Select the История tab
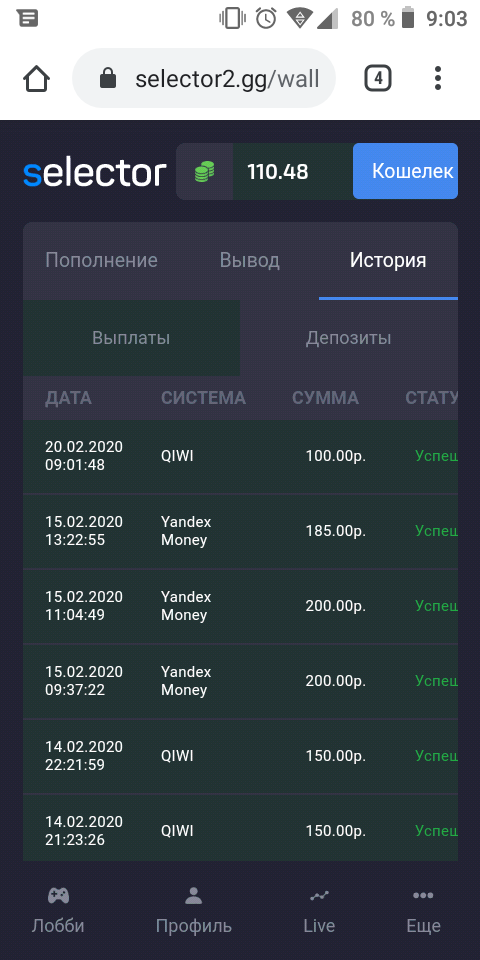 (x=388, y=260)
